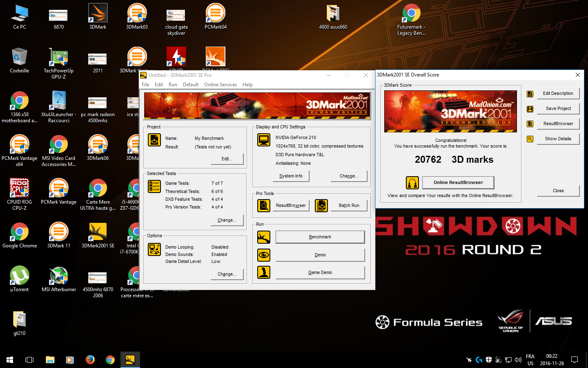This screenshot has height=368, width=588.
Task: Click the Edit Description icon in score window
Action: (x=530, y=94)
